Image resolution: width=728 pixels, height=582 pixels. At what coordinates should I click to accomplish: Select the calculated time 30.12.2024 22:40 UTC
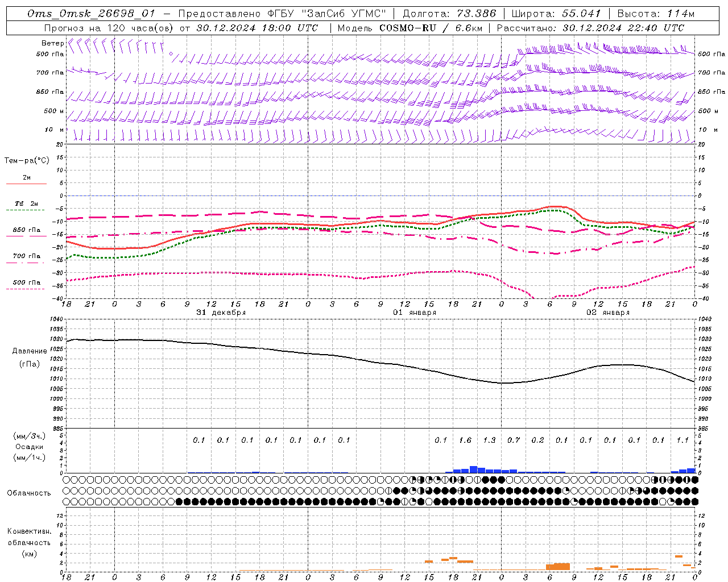pos(623,28)
